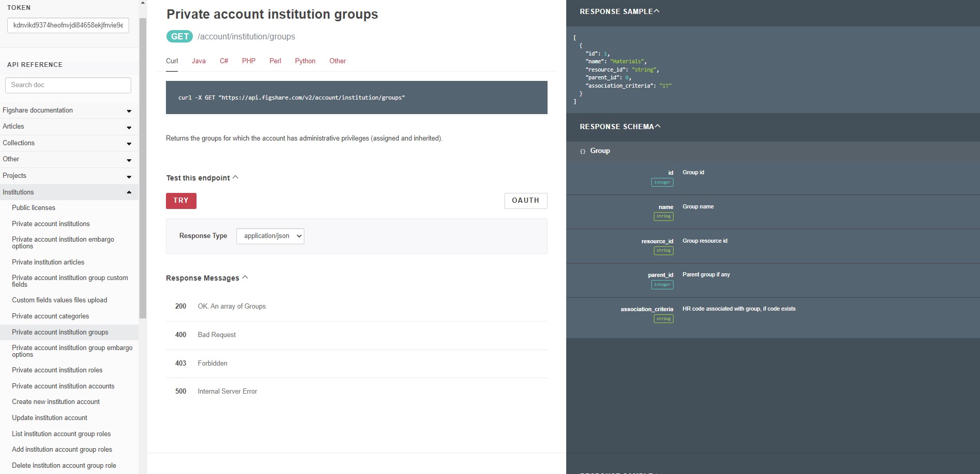Click sidebar scroll up arrow
Screen dimensions: 980x474
click(x=143, y=3)
